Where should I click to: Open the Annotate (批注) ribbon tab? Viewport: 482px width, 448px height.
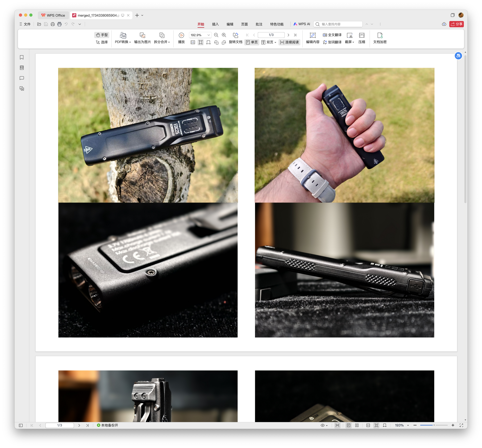coord(259,24)
